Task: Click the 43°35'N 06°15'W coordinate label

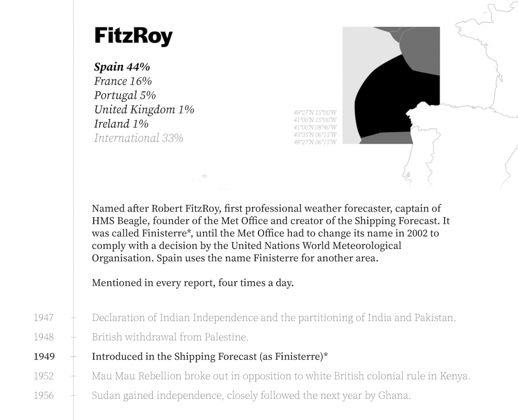Action: coord(315,135)
